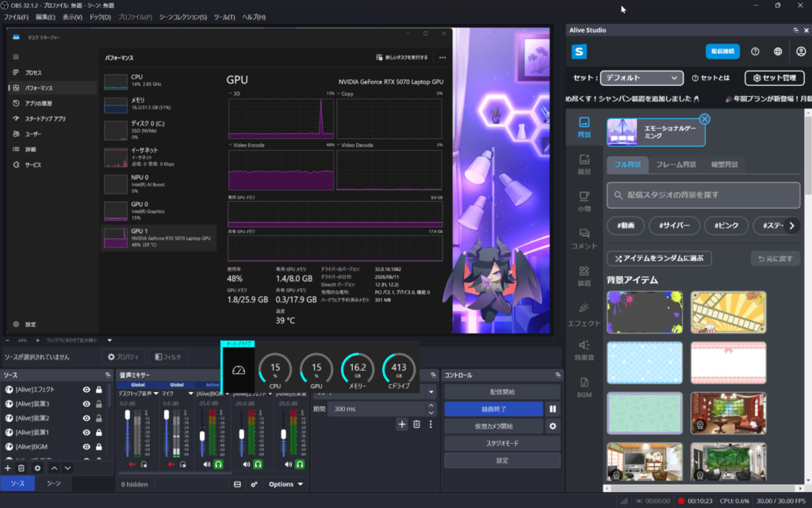The height and width of the screenshot is (508, 812).
Task: Pause the recording
Action: pos(553,409)
